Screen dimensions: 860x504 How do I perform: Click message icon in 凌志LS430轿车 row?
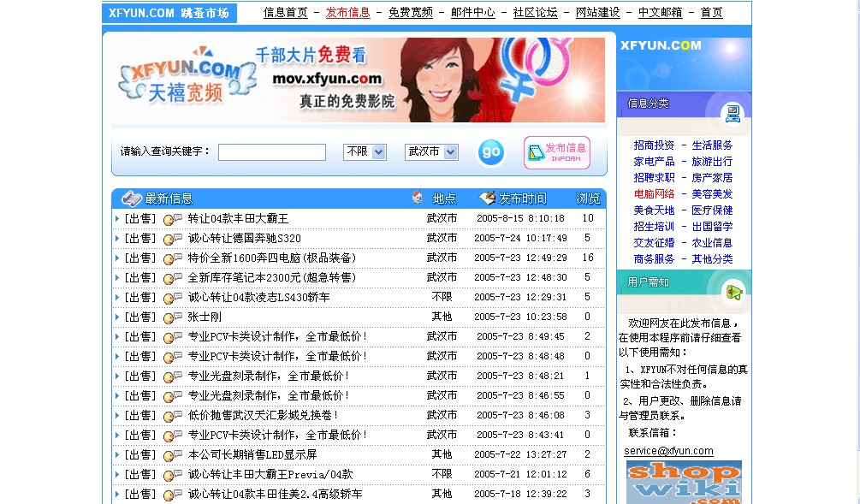173,299
